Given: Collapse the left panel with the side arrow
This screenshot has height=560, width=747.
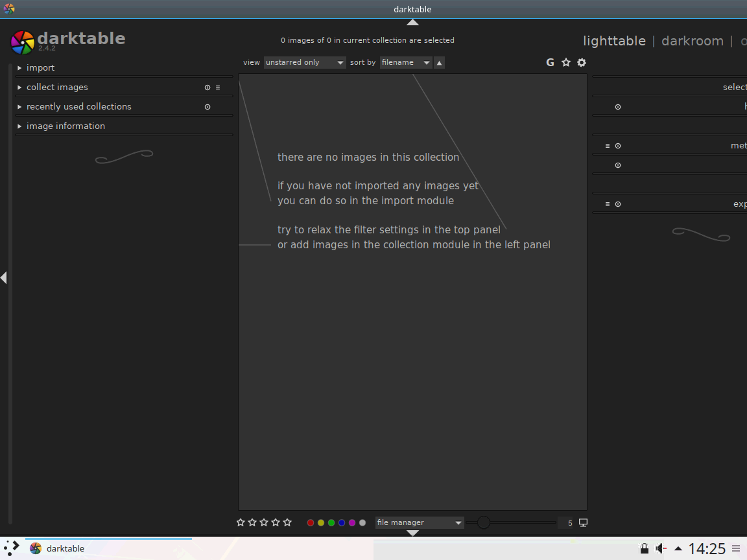Looking at the screenshot, I should coord(3,277).
